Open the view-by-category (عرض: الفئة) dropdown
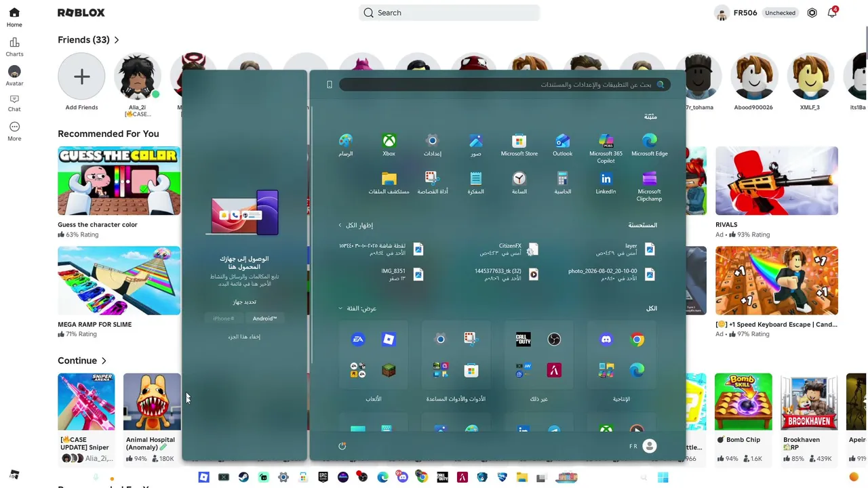This screenshot has width=868, height=488. tap(357, 308)
